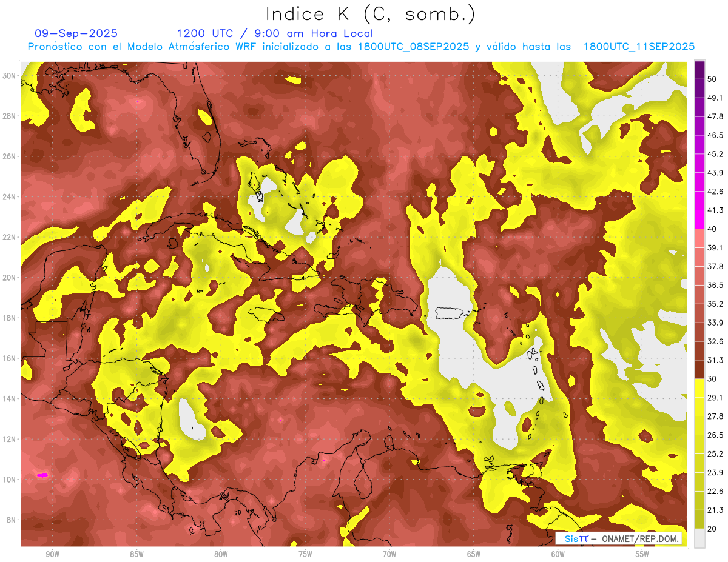Click the latitude axis label "22N"

point(9,237)
